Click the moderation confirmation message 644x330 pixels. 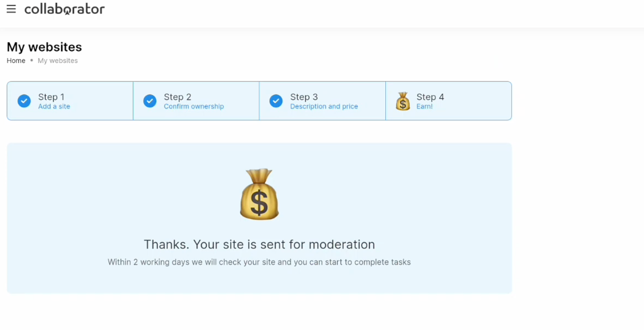259,244
